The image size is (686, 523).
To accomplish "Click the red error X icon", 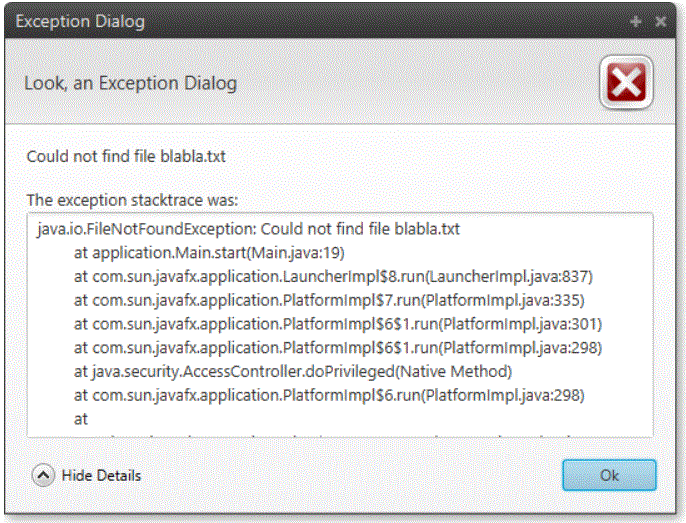I will pos(626,82).
